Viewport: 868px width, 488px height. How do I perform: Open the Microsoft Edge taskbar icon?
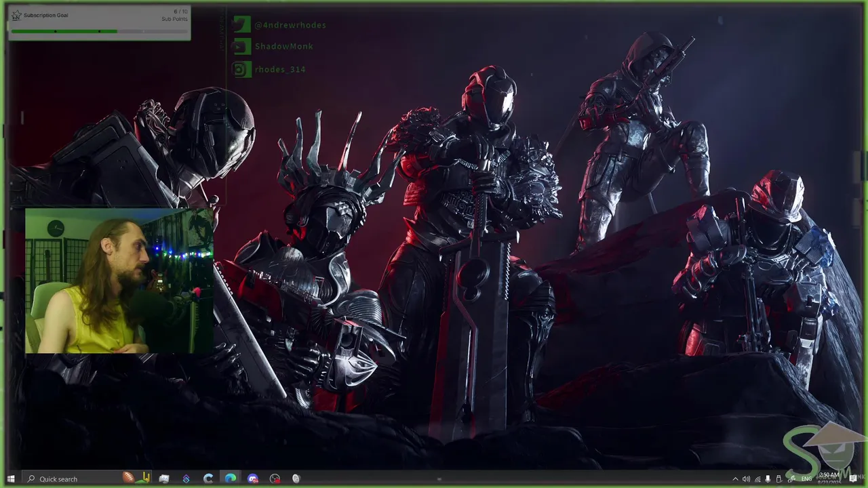(x=231, y=479)
